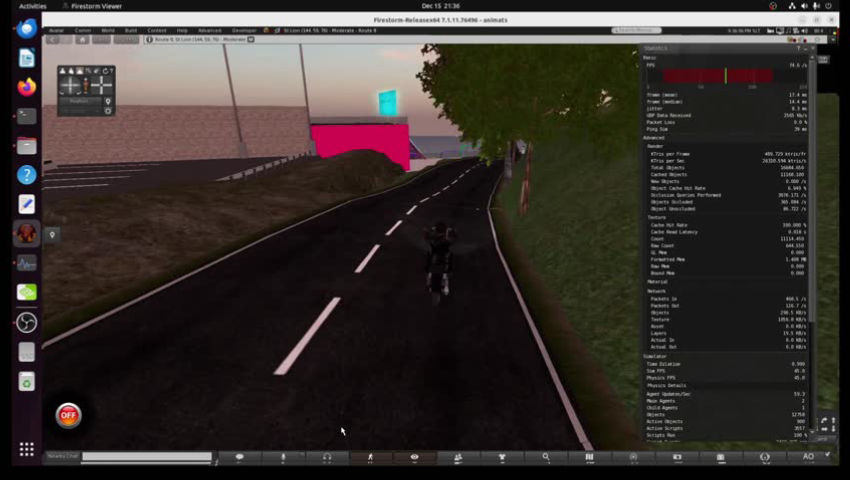The width and height of the screenshot is (850, 480).
Task: Type in the nearby chat input field
Action: [x=146, y=457]
